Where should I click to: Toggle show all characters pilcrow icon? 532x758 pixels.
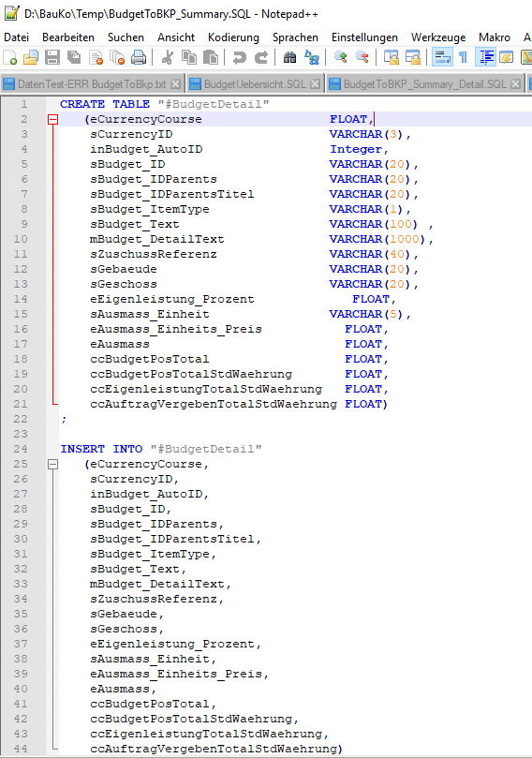click(x=463, y=57)
